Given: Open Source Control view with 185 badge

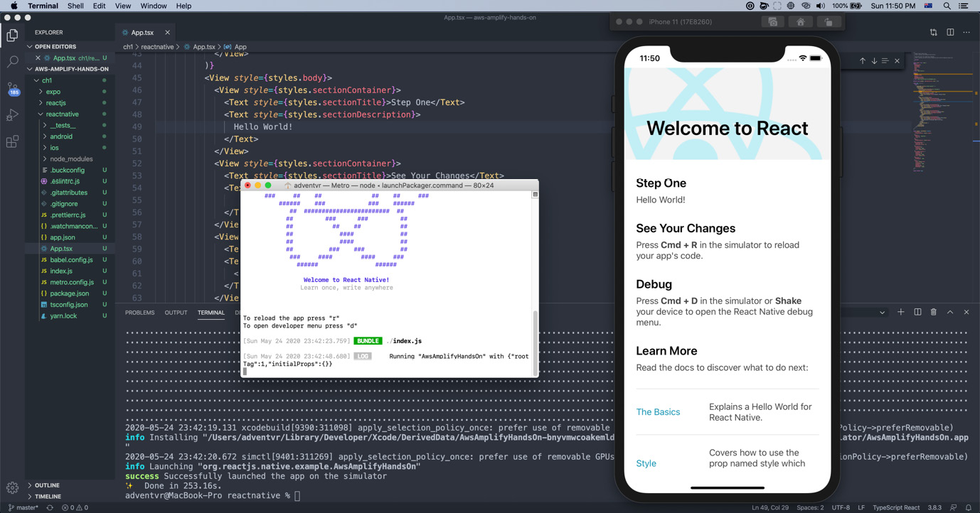Looking at the screenshot, I should click(12, 89).
